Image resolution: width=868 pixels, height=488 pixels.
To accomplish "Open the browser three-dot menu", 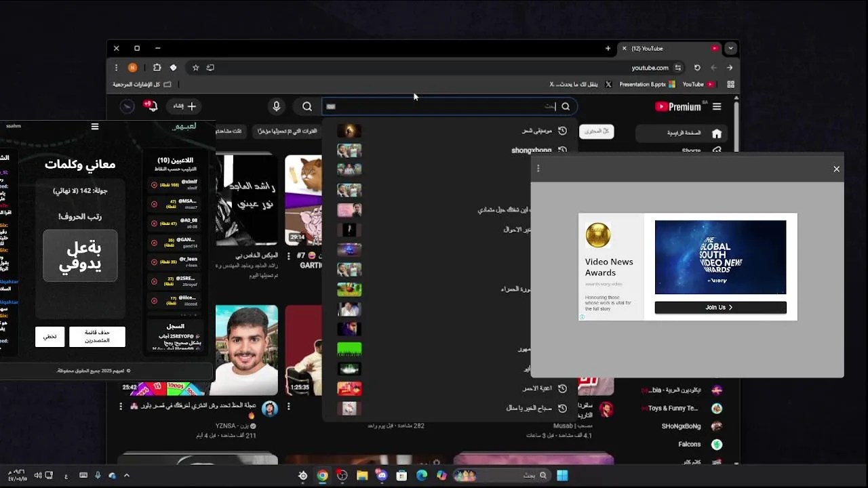I will click(116, 68).
